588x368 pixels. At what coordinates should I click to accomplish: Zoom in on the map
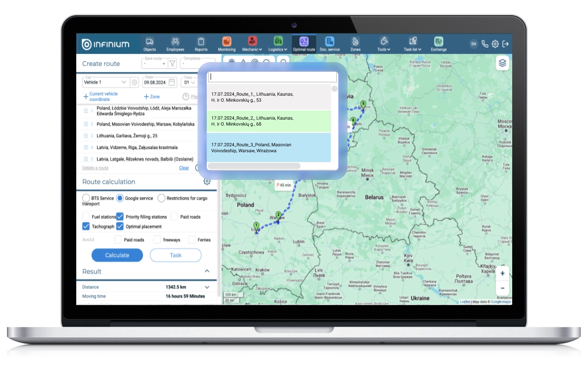tap(502, 273)
